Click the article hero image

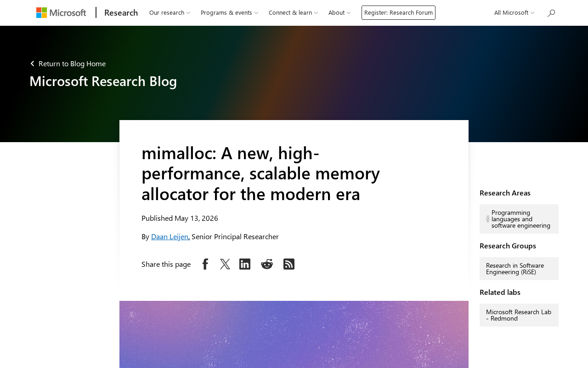click(294, 334)
